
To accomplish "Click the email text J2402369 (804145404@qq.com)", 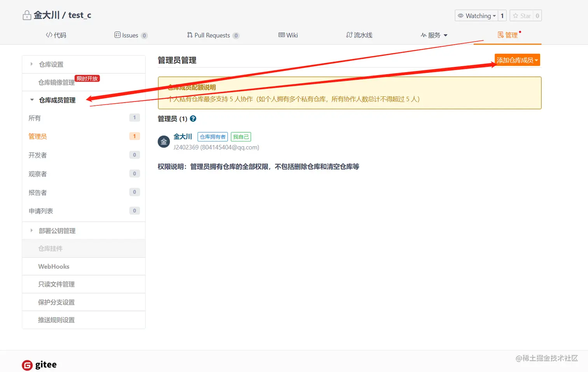I will coord(216,147).
